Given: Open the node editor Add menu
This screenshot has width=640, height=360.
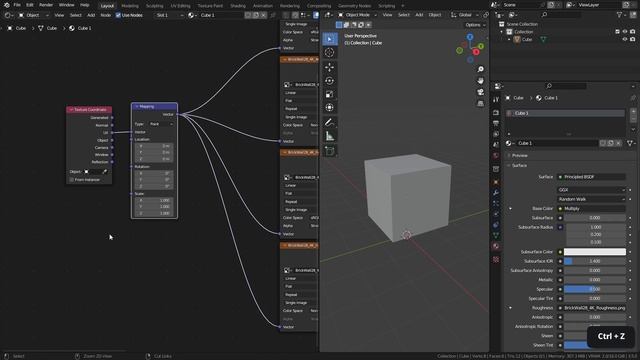Looking at the screenshot, I should pyautogui.click(x=91, y=15).
